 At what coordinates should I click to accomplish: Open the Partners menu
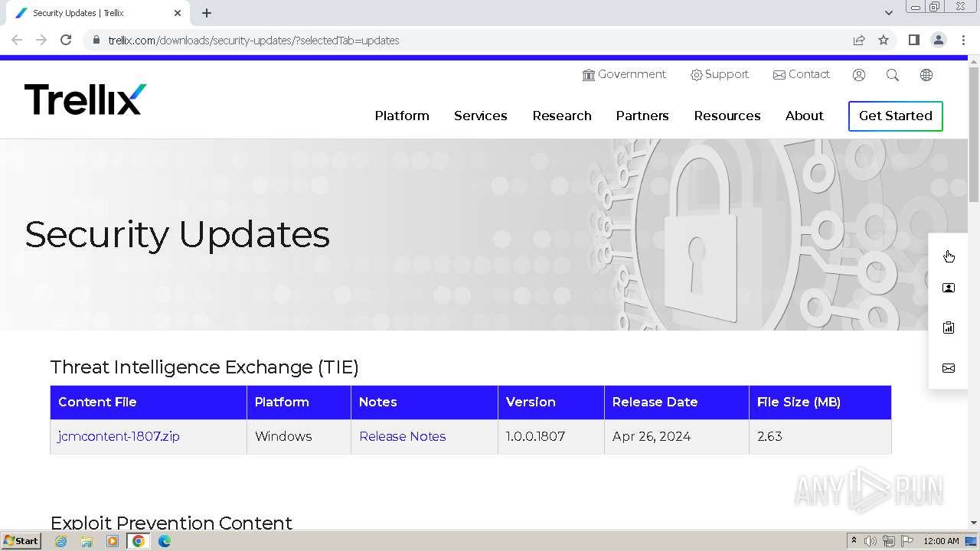coord(642,116)
